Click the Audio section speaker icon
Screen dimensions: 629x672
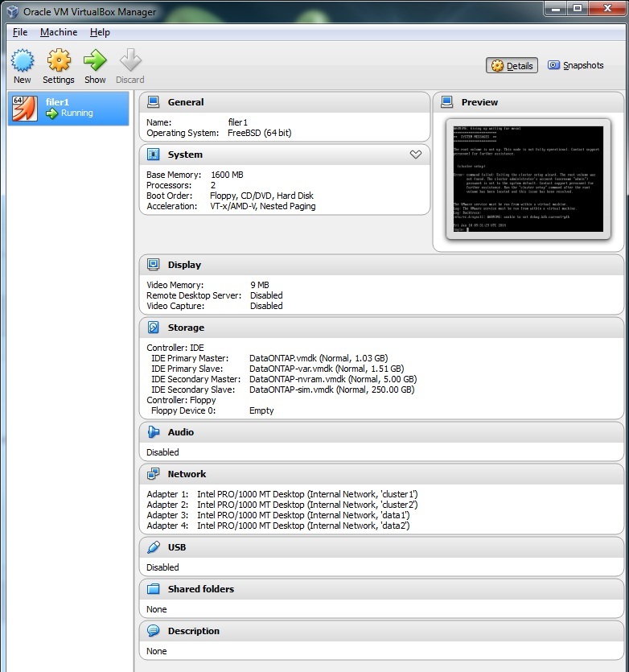pos(153,432)
